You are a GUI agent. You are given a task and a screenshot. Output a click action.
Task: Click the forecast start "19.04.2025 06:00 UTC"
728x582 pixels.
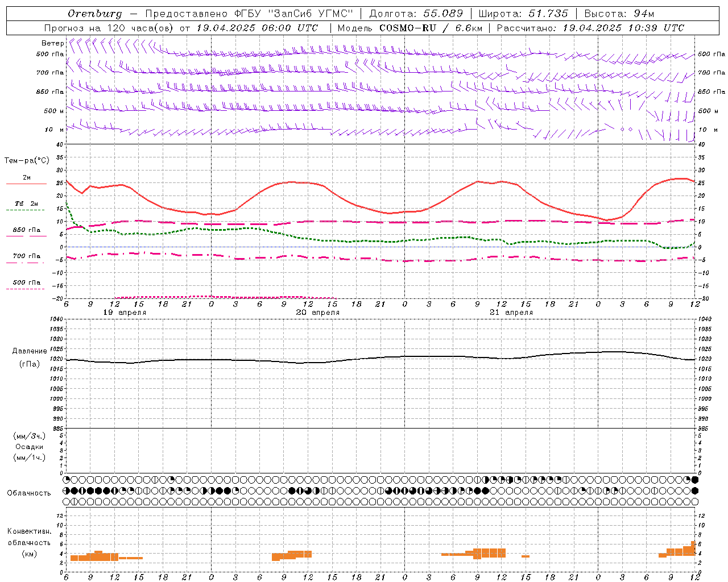(257, 28)
